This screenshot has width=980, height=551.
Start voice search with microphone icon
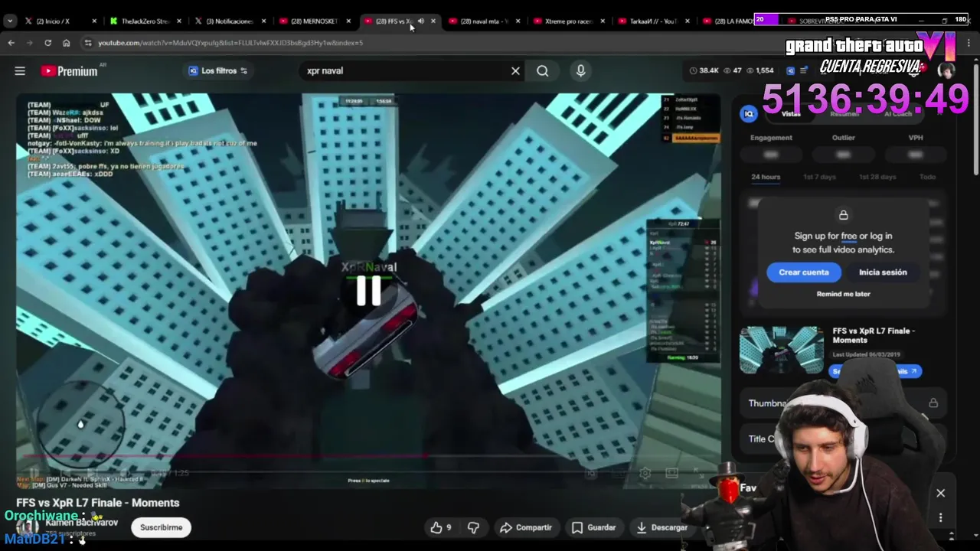click(x=580, y=71)
